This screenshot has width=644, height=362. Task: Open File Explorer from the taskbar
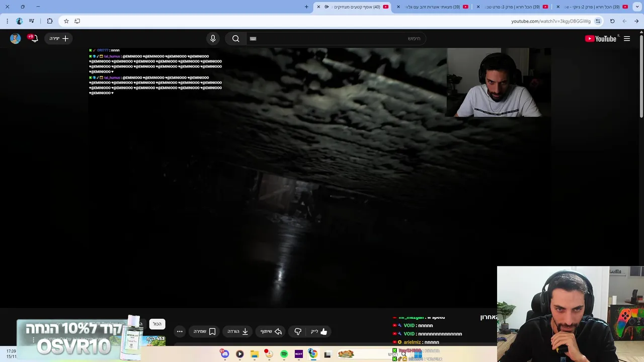(x=255, y=354)
